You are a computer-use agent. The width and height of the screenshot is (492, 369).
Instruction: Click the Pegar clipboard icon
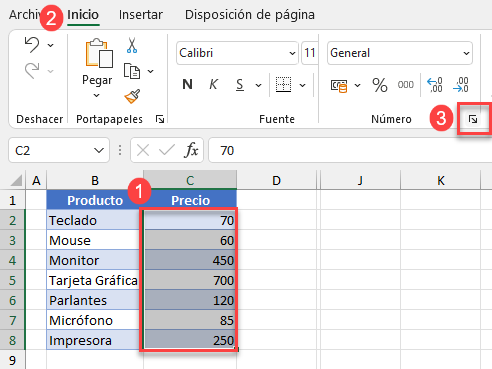tap(99, 53)
